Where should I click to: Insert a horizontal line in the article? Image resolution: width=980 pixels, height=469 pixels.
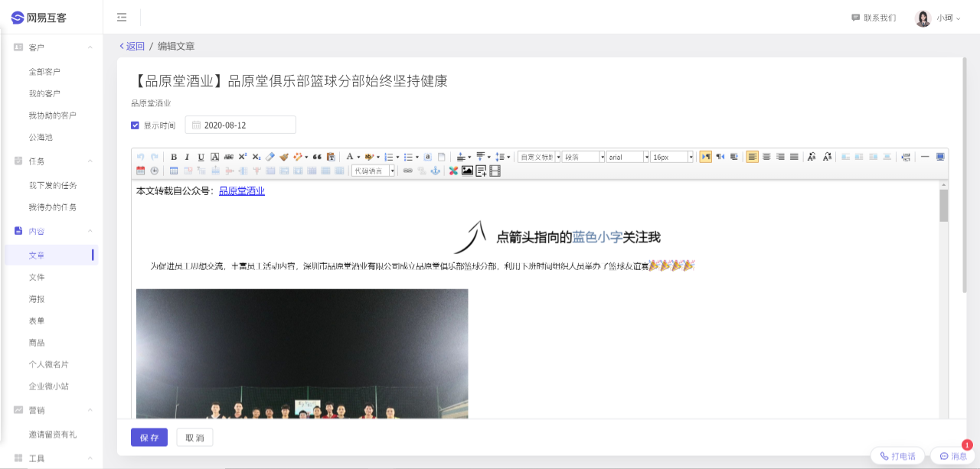(925, 157)
